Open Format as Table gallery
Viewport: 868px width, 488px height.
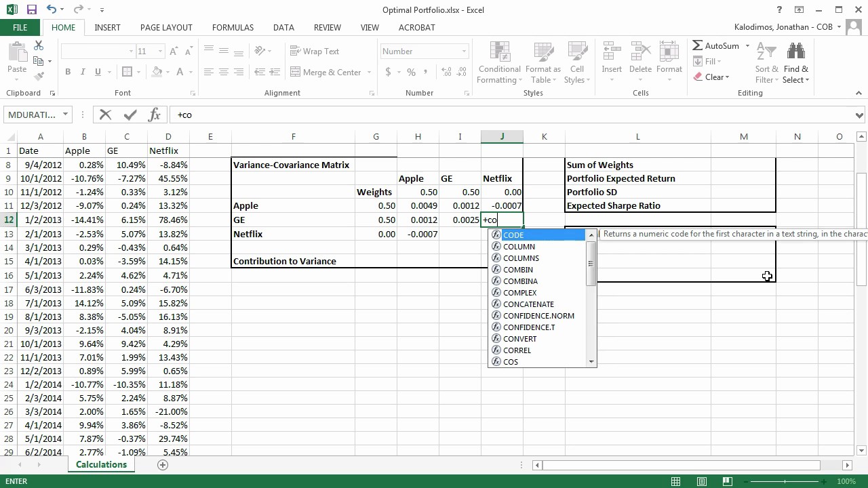[x=543, y=62]
